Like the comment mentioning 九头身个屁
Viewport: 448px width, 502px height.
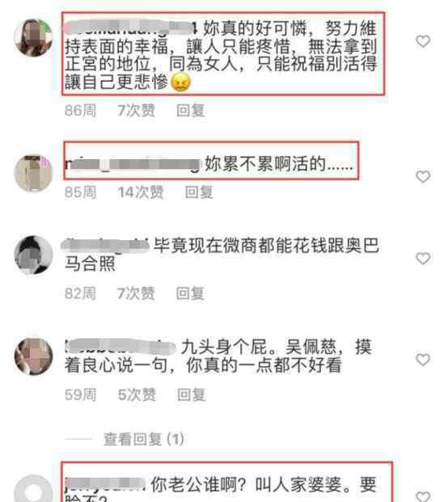(423, 360)
